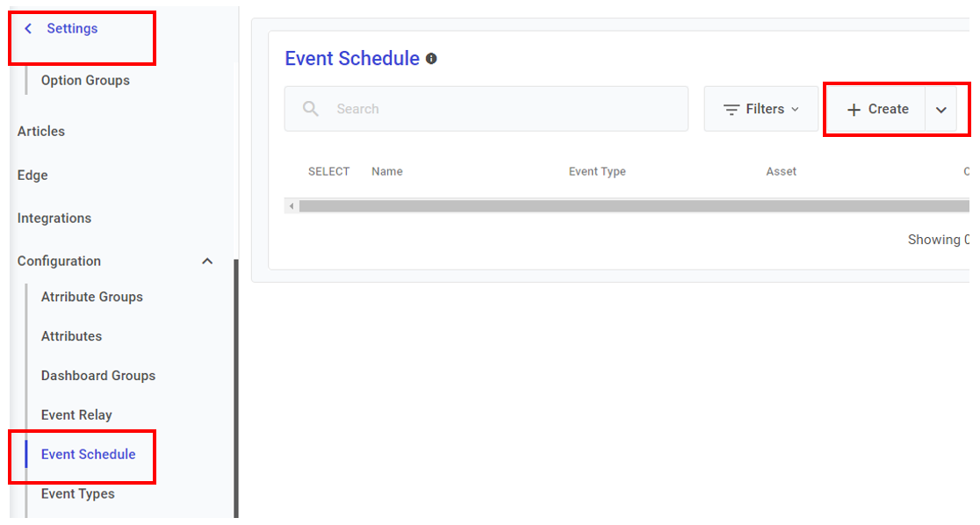Collapse the Configuration section

(207, 262)
